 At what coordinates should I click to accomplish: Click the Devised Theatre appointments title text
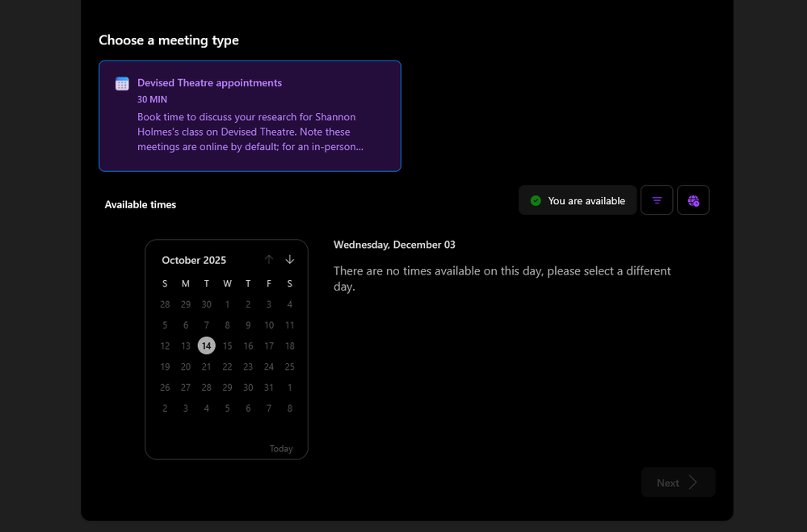pos(209,83)
